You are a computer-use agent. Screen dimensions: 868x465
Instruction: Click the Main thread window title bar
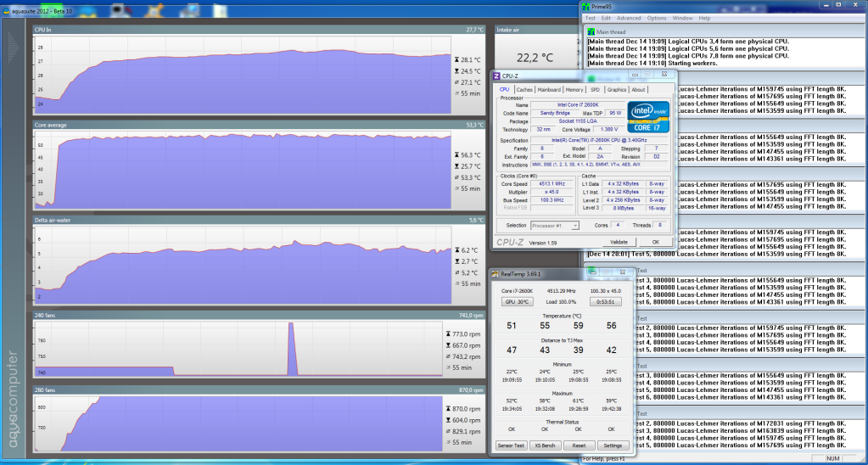click(725, 32)
